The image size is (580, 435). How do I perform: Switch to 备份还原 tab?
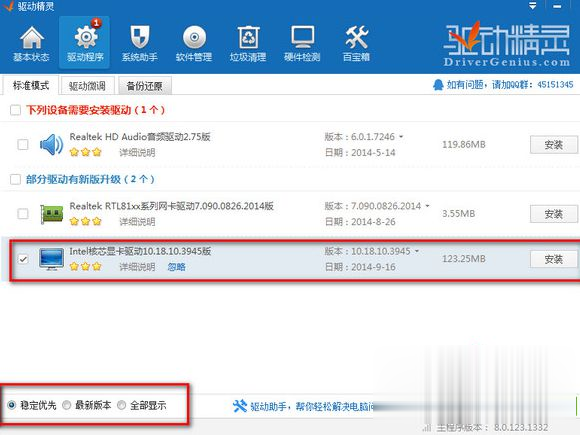point(144,86)
